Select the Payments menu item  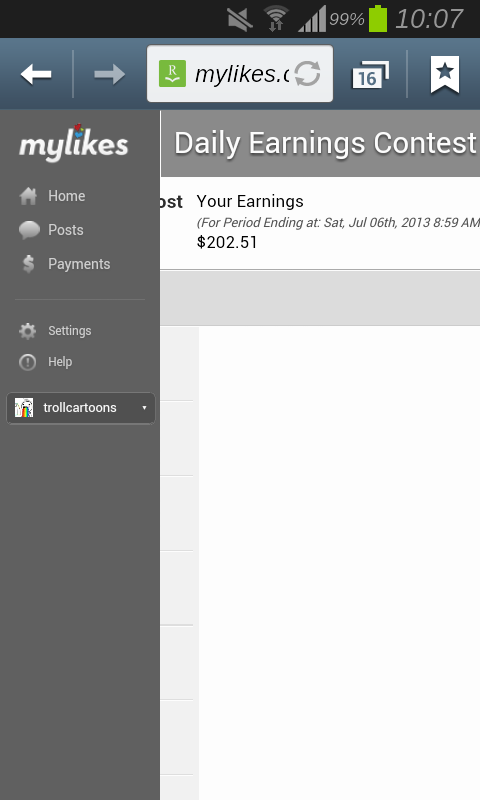79,264
